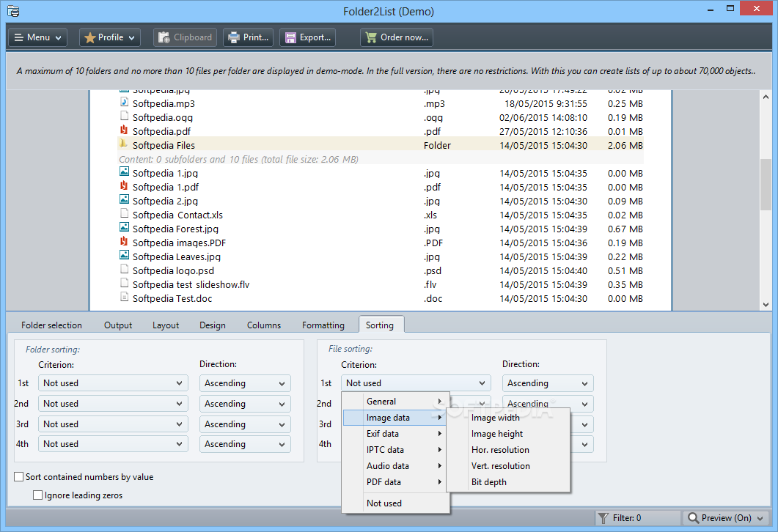Click the Preview magnifier icon
778x532 pixels.
(x=693, y=518)
